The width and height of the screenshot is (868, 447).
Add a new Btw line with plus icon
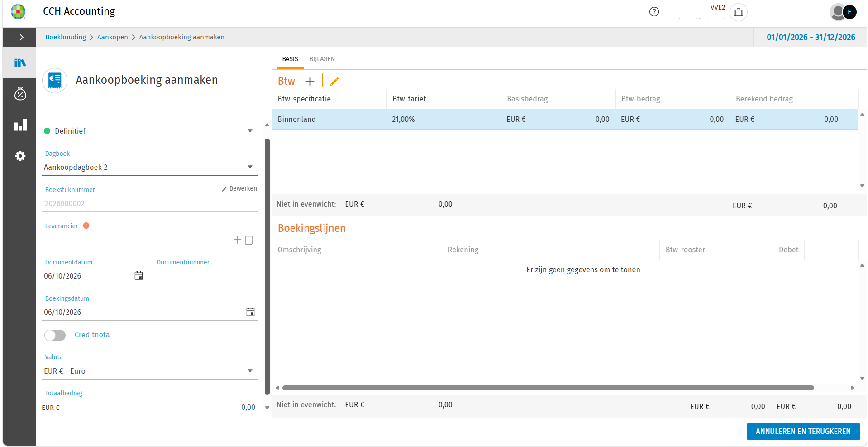(x=310, y=82)
